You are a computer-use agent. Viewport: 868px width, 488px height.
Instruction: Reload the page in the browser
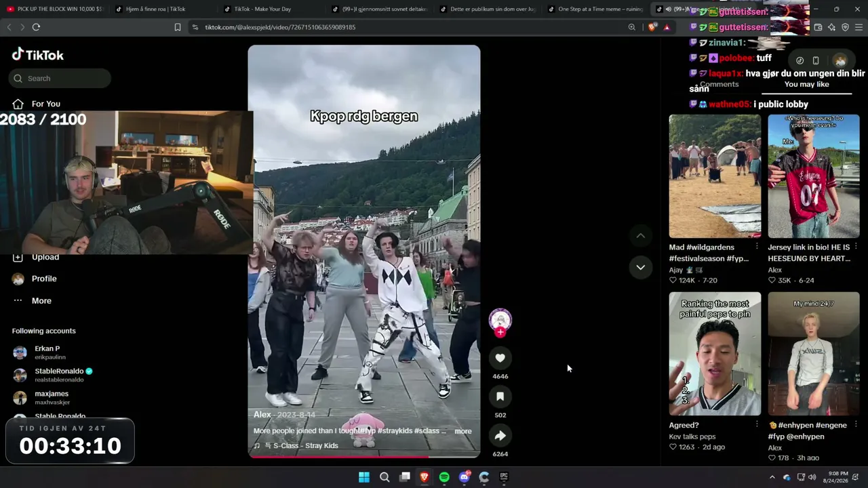point(36,27)
